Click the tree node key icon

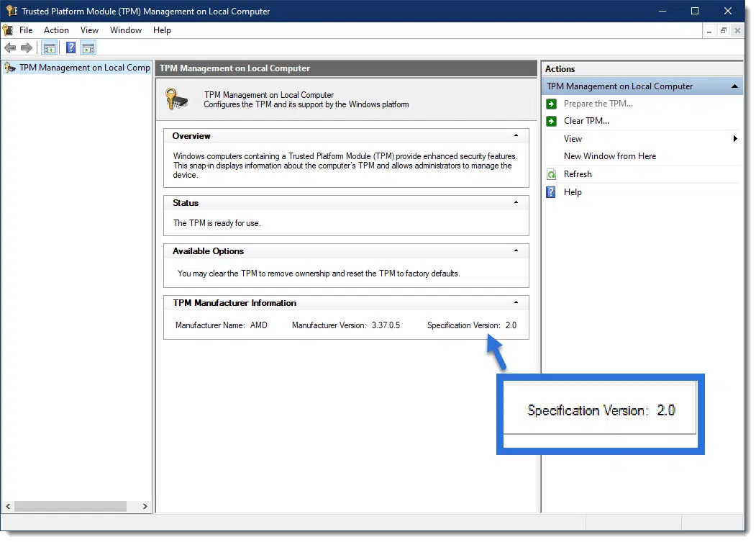pos(10,68)
